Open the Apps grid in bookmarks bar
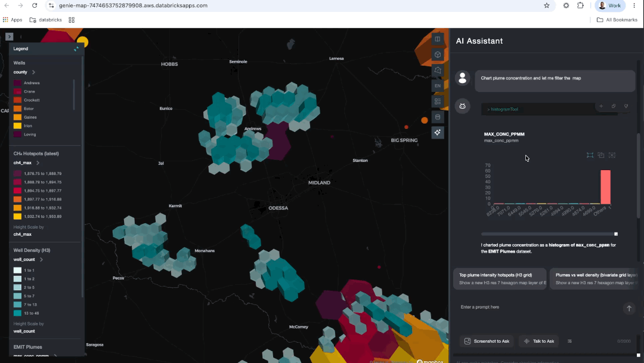 [13, 20]
